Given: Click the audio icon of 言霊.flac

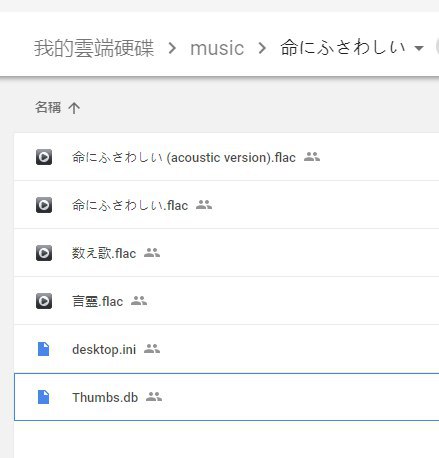Looking at the screenshot, I should coord(44,301).
